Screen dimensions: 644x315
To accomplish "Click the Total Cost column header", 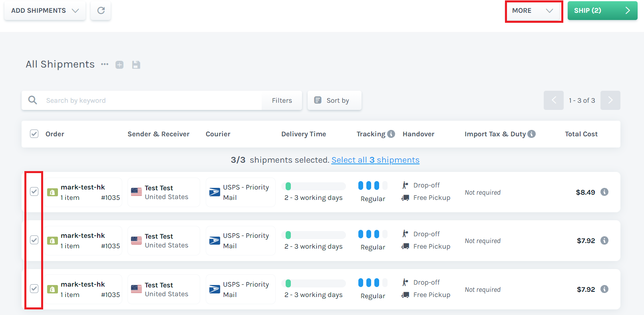I will (581, 134).
